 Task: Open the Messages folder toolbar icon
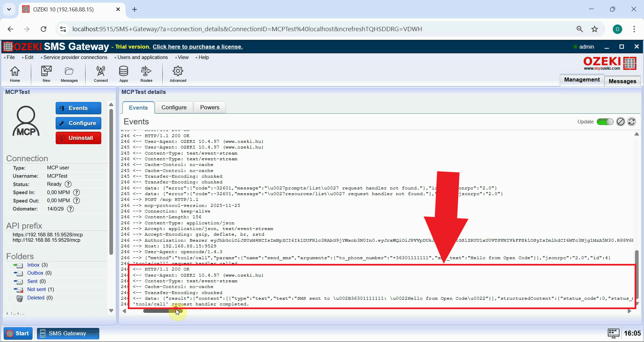click(x=69, y=74)
